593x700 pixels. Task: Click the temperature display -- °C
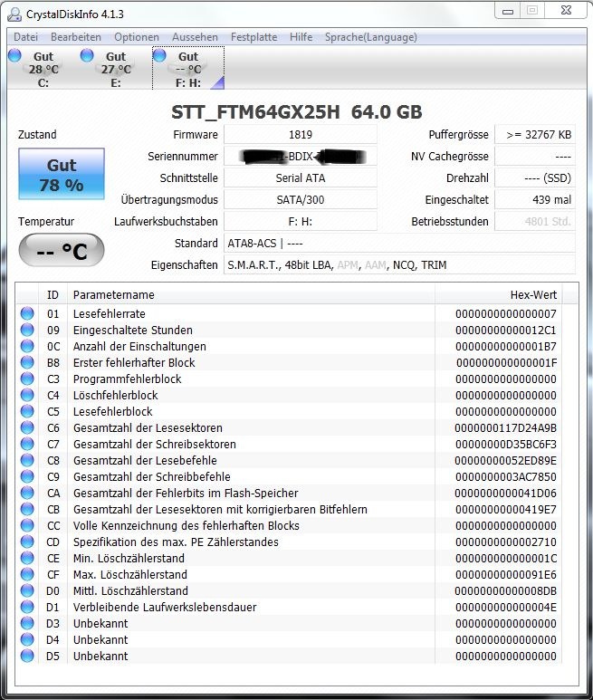(62, 251)
